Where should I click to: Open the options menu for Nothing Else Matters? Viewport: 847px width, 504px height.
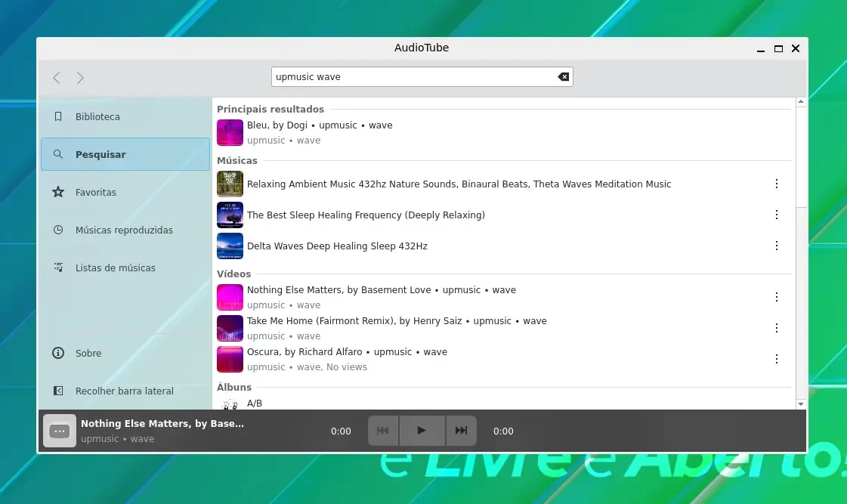click(777, 297)
